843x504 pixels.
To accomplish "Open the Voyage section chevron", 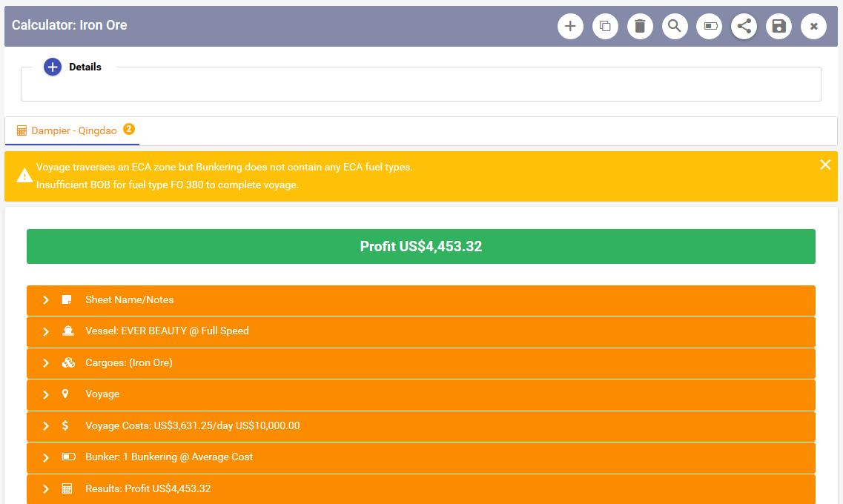I will click(x=46, y=394).
